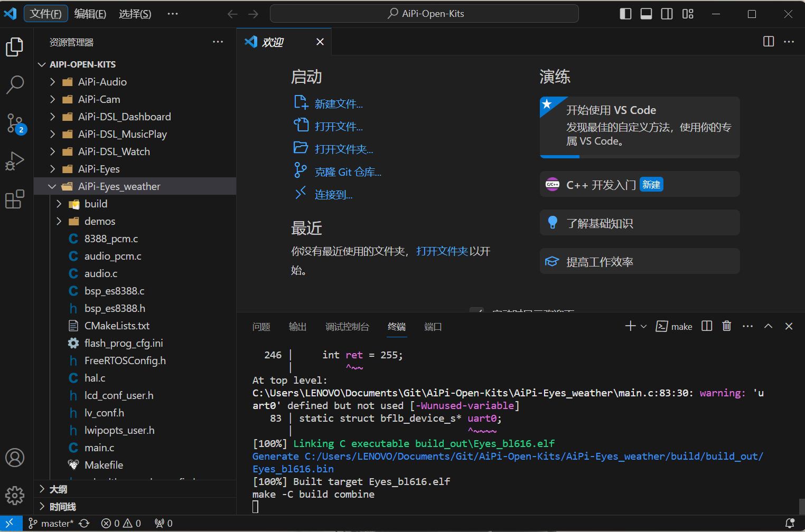Go forward with the right arrow

[254, 14]
